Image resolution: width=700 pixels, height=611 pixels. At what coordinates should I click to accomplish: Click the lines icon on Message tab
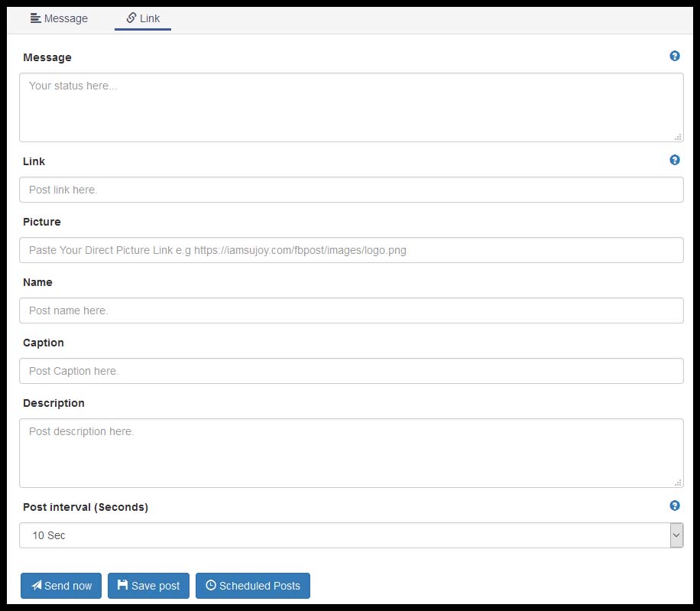point(35,18)
